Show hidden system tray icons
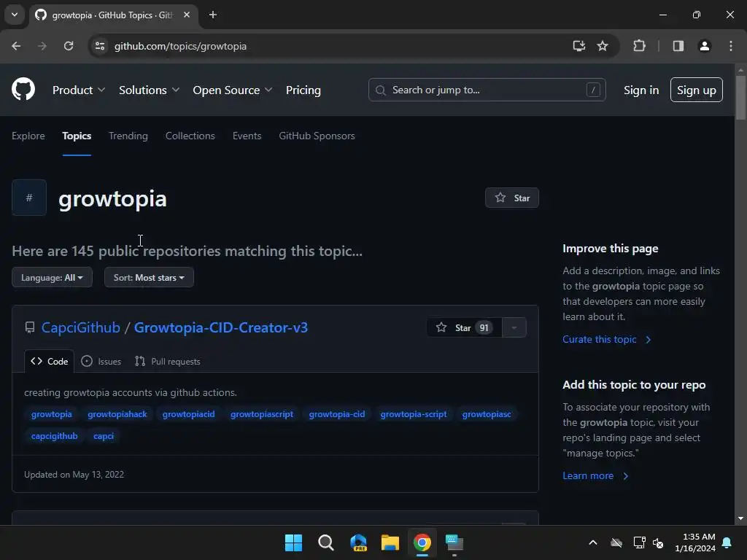The image size is (747, 560). [593, 542]
